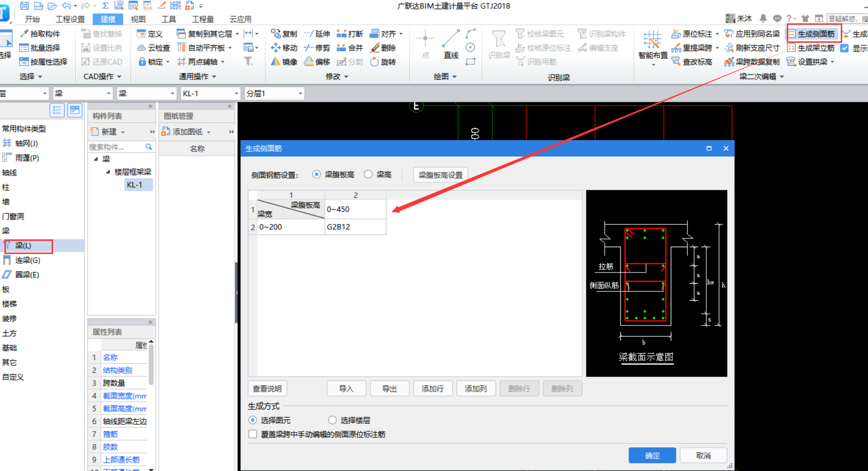Select the 直线 line drawing tool
Image resolution: width=868 pixels, height=471 pixels.
pyautogui.click(x=451, y=45)
